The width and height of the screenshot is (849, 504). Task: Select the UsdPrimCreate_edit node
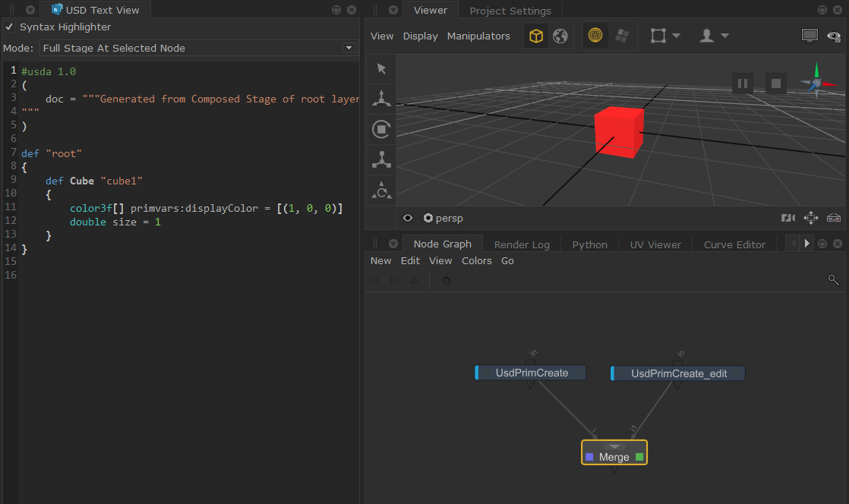[x=678, y=373]
